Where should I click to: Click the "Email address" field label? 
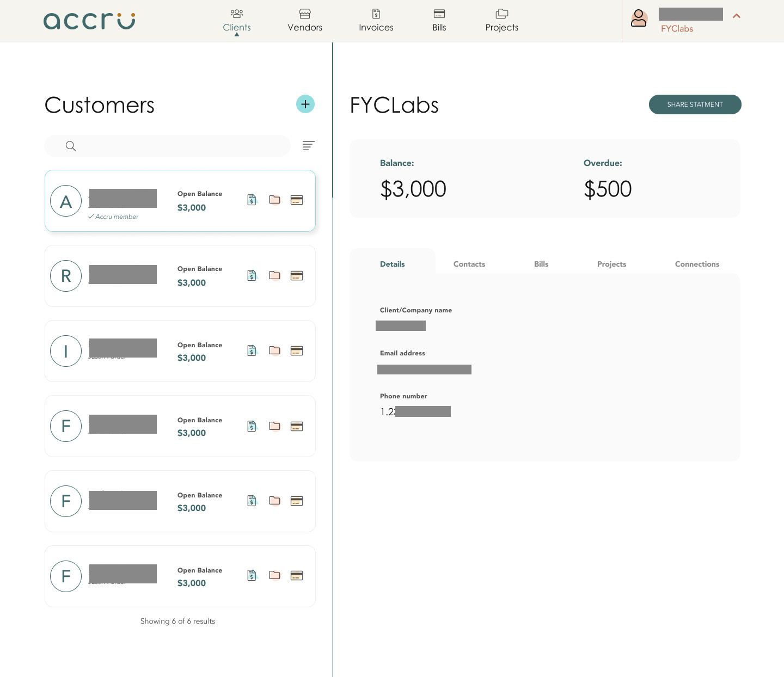[402, 353]
